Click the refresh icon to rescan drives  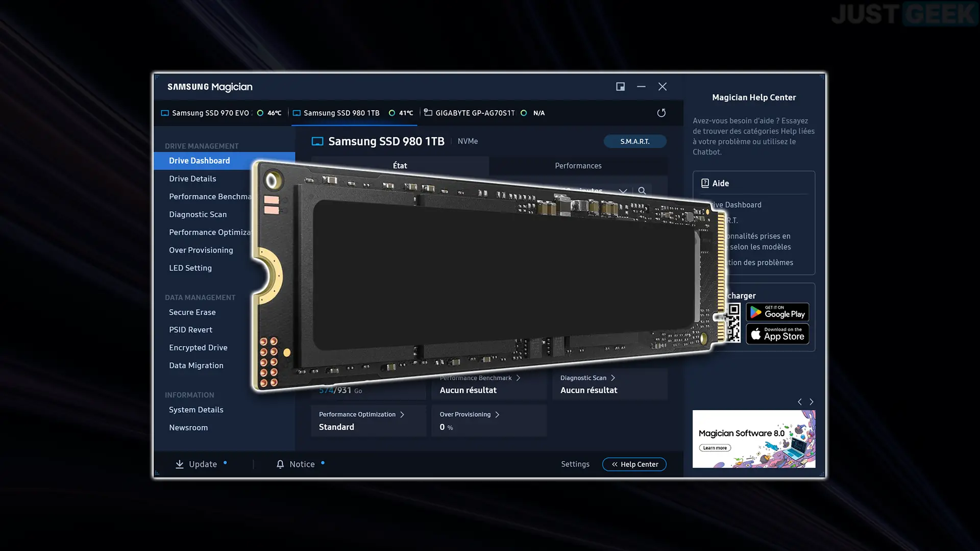click(x=661, y=112)
